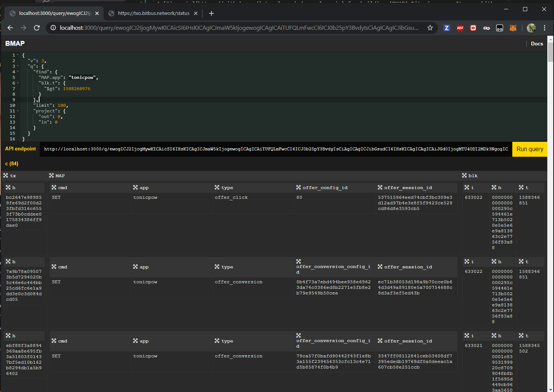Click expand icon next to first offer_session_id

tap(380, 187)
